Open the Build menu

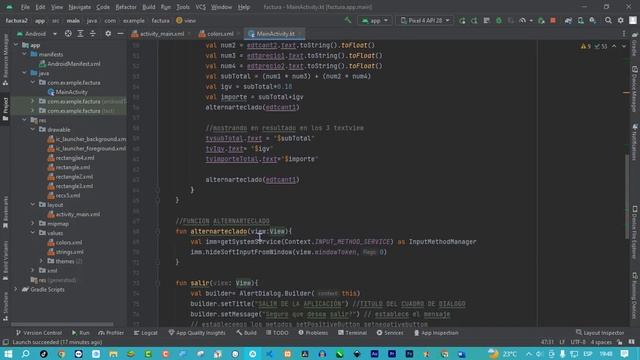pos(149,7)
